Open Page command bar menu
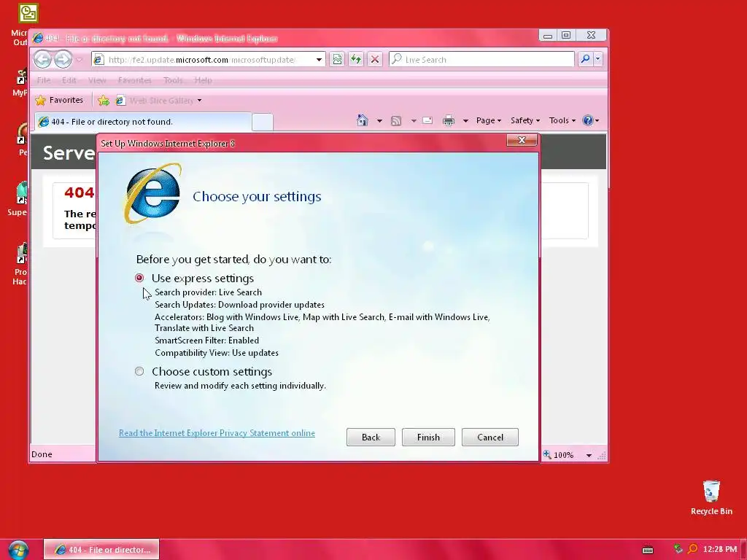 tap(488, 120)
